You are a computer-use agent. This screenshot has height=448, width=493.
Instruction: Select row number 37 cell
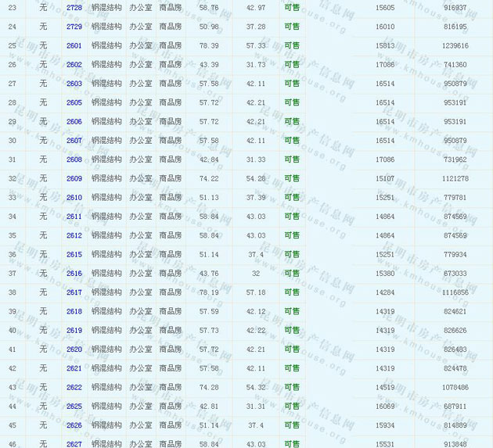point(12,274)
